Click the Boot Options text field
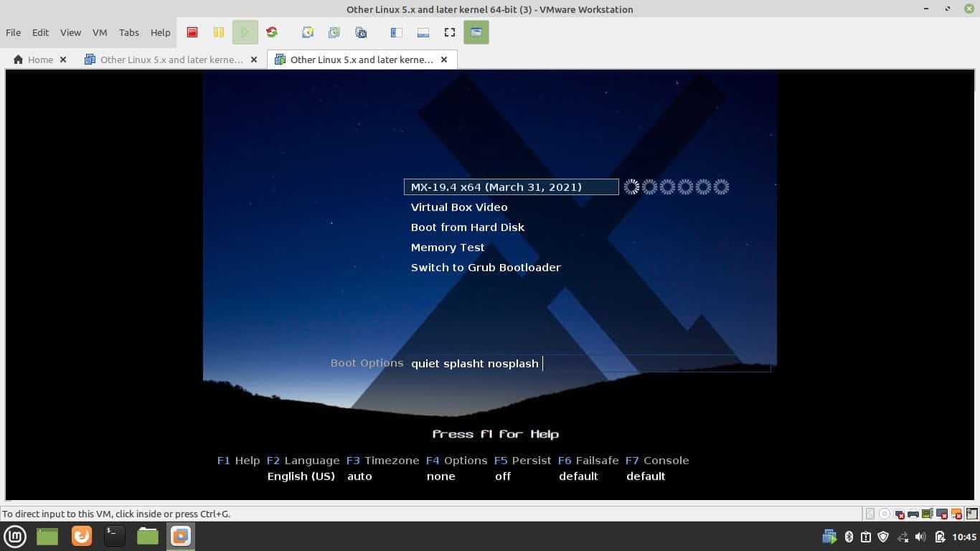 pyautogui.click(x=590, y=363)
